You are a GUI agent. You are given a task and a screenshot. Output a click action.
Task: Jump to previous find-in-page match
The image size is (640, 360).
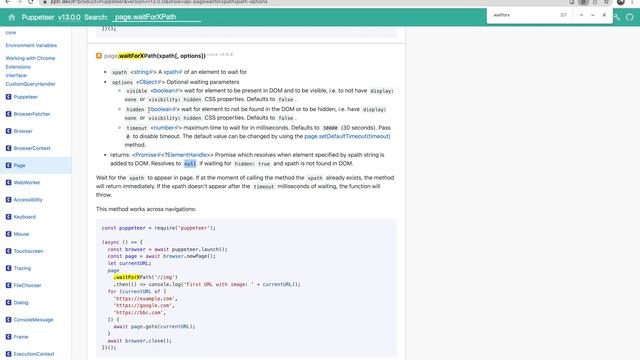(581, 15)
